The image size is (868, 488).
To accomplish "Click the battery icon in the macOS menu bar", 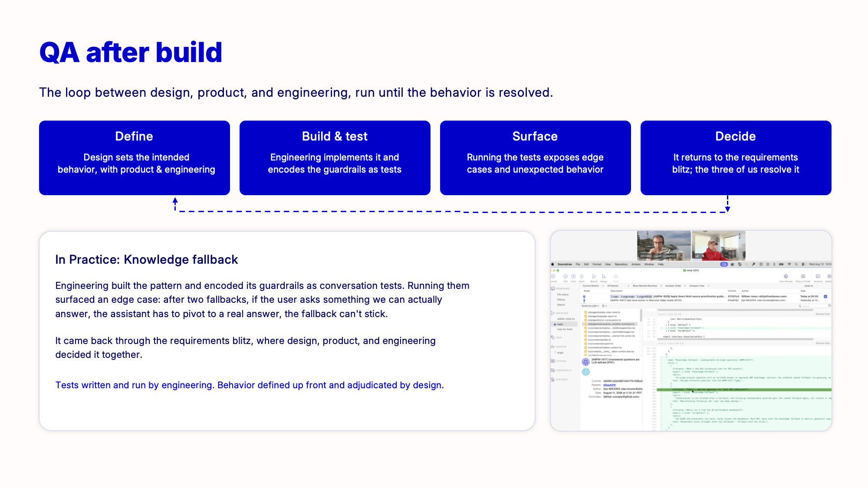I will tap(781, 264).
